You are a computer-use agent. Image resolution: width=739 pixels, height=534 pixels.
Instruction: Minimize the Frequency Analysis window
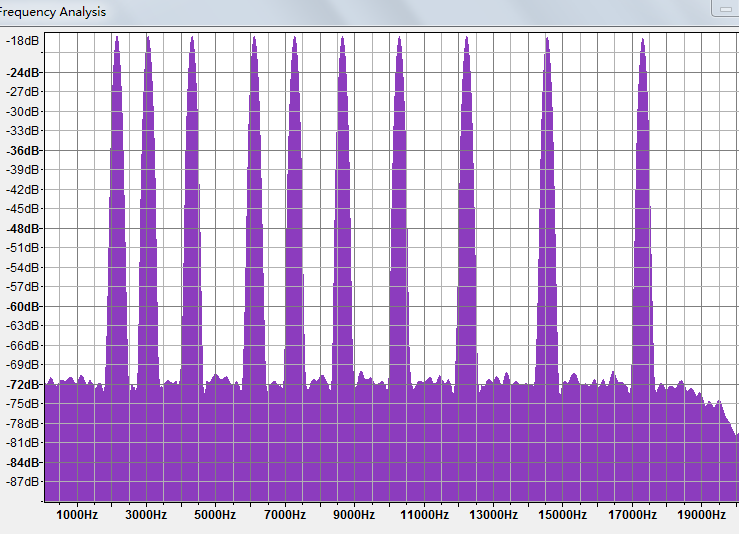click(x=725, y=8)
